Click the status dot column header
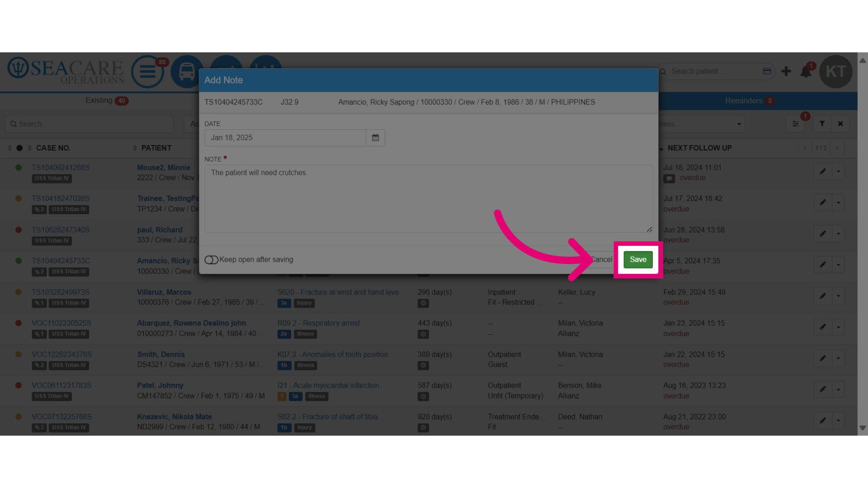868x488 pixels. click(x=19, y=148)
